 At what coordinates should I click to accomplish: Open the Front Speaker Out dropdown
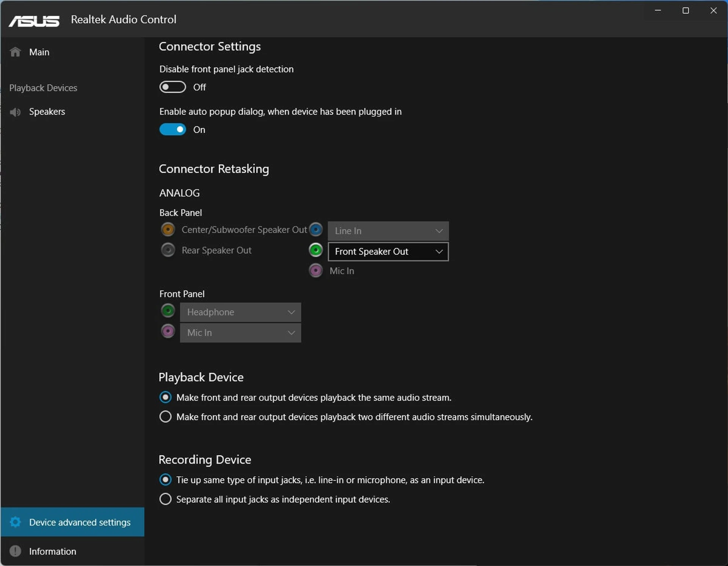click(388, 252)
